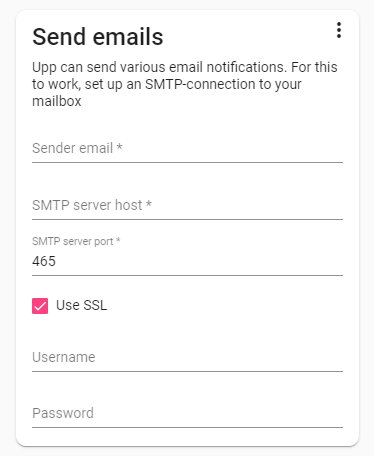Click into the SMTP server host field
Image resolution: width=374 pixels, height=456 pixels.
pyautogui.click(x=187, y=205)
